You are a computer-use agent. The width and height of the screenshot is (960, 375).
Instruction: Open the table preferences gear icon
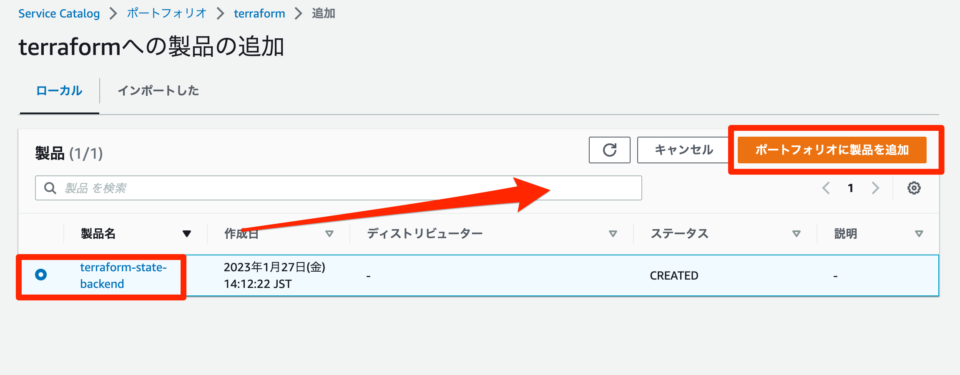(914, 188)
